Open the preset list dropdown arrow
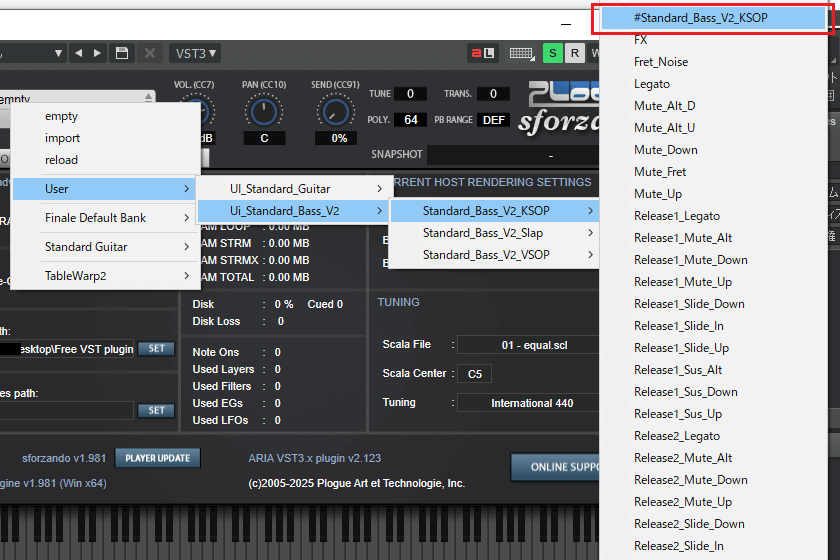The height and width of the screenshot is (560, 840). coord(58,53)
